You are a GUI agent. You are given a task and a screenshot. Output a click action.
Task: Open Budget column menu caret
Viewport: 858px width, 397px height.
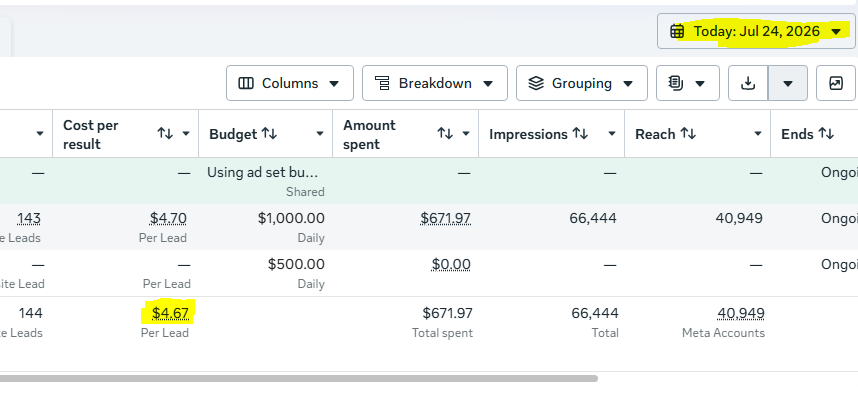pyautogui.click(x=320, y=134)
